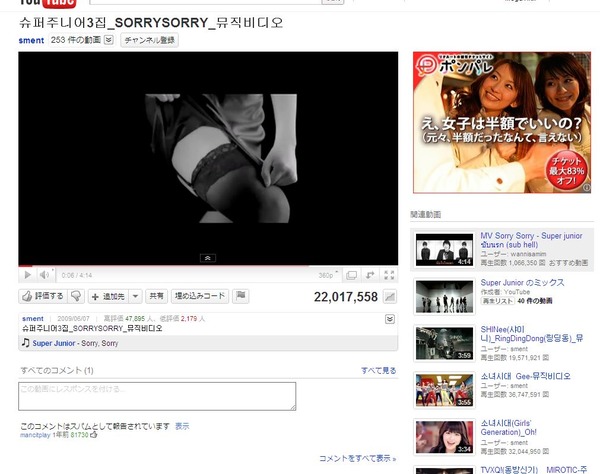
Task: Open SHINee RingDingDong video thumbnail
Action: 444,343
